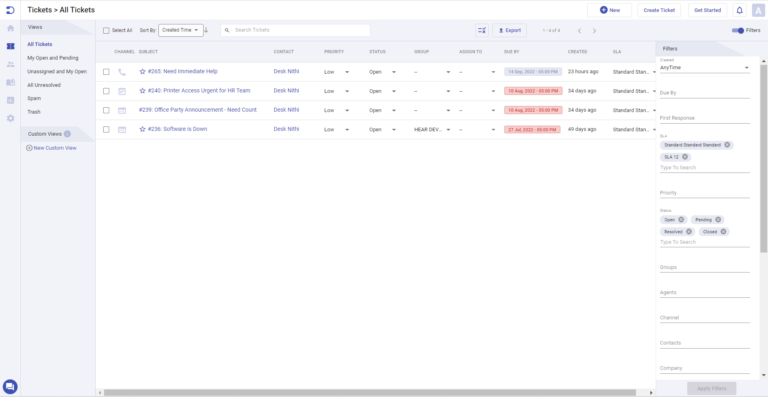
Task: Go to next page arrow
Action: click(x=594, y=31)
